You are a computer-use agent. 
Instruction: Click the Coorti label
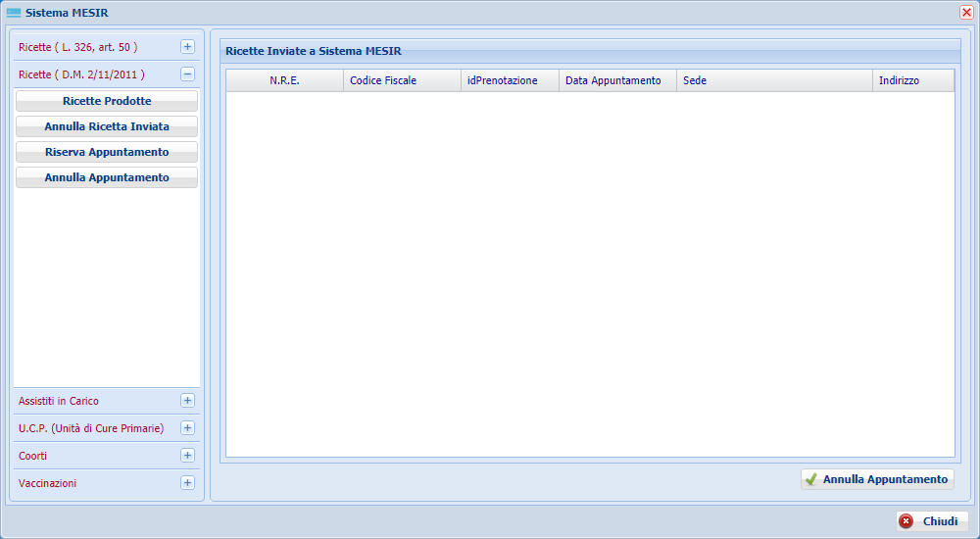(x=32, y=457)
